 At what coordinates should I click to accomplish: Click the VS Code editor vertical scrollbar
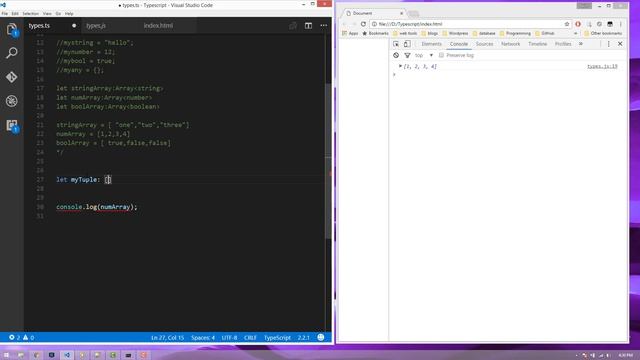point(329,161)
